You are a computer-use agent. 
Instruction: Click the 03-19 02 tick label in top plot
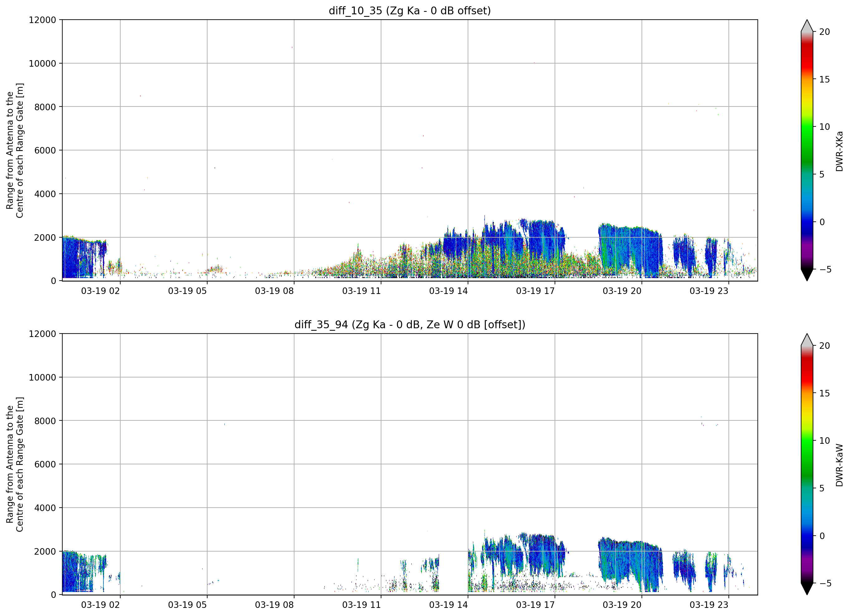click(100, 291)
